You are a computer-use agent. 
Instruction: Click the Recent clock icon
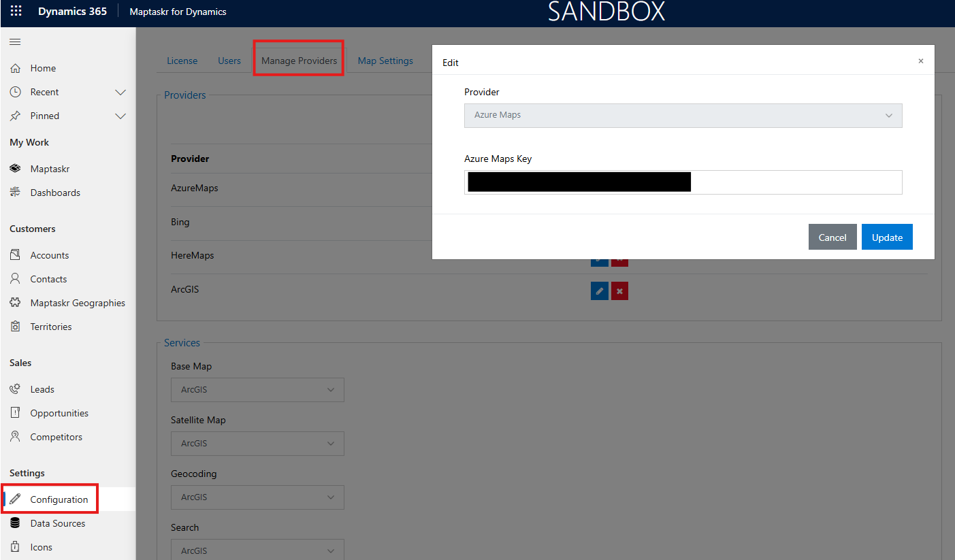[15, 92]
